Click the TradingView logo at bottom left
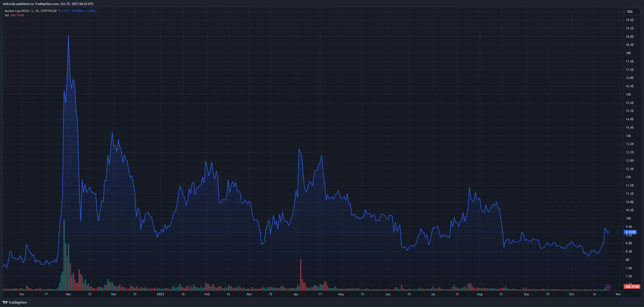 coord(15,302)
